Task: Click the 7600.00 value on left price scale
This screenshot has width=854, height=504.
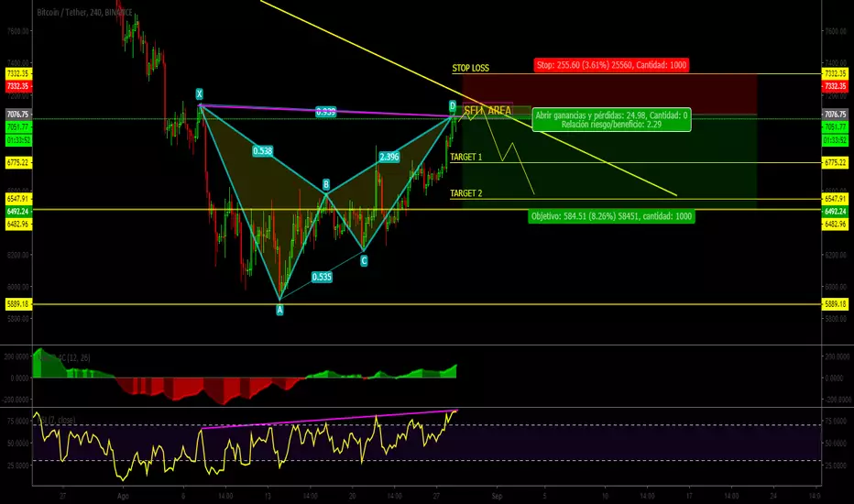Action: click(18, 31)
